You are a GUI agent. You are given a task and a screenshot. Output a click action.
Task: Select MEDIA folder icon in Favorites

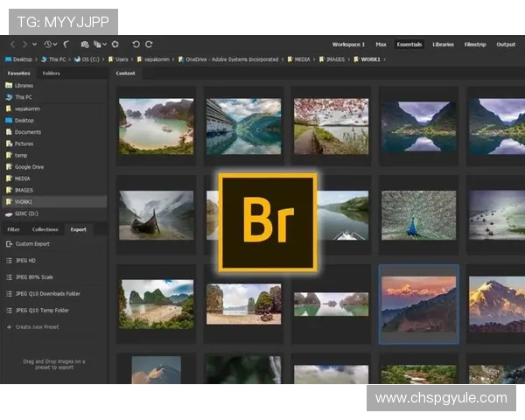pyautogui.click(x=9, y=178)
